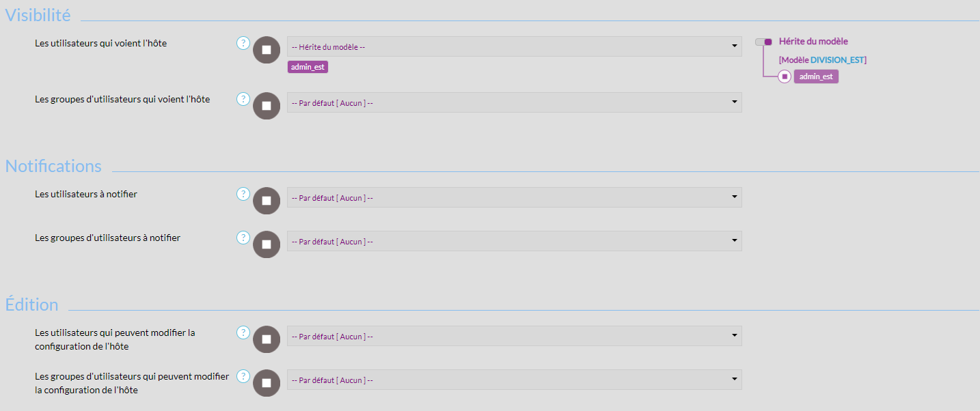Image resolution: width=980 pixels, height=411 pixels.
Task: Open help for groups who see host
Action: pyautogui.click(x=243, y=99)
